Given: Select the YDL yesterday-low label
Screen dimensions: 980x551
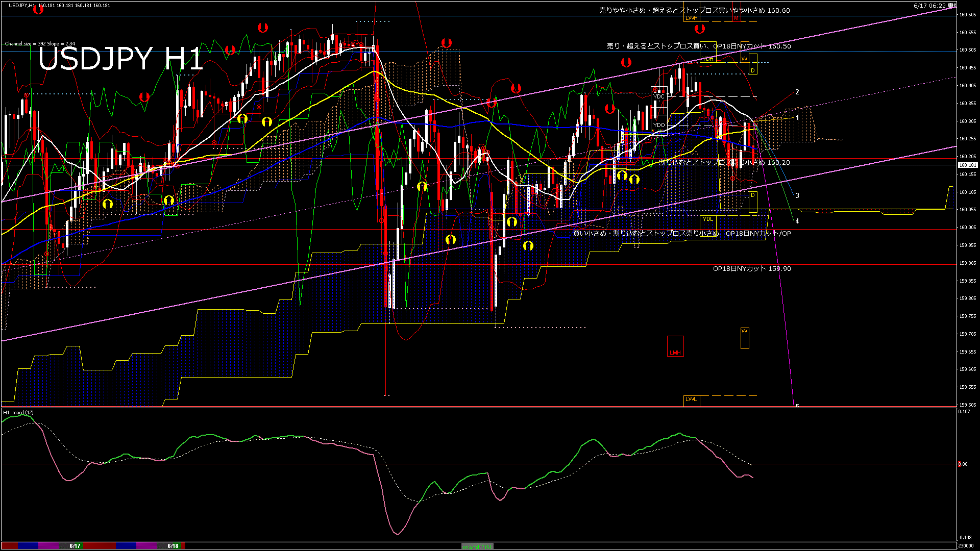Looking at the screenshot, I should (x=708, y=219).
